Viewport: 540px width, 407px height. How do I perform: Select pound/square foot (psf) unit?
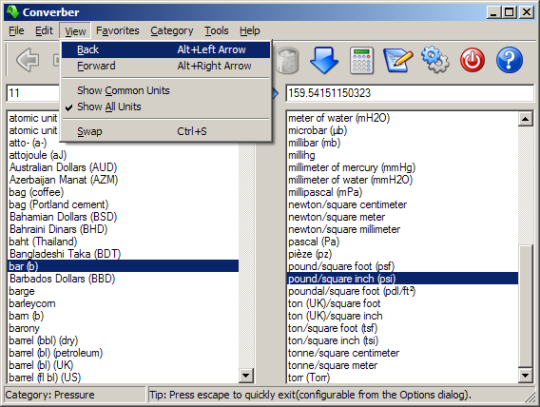click(x=403, y=266)
